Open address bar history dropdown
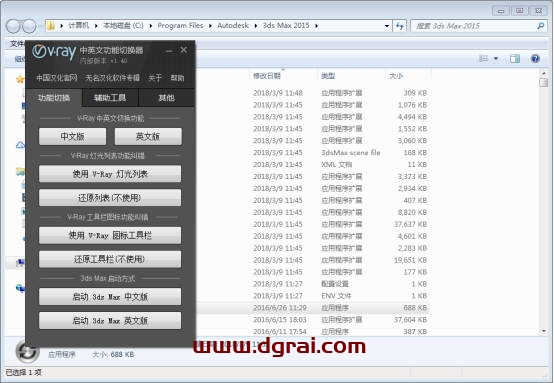 [387, 26]
